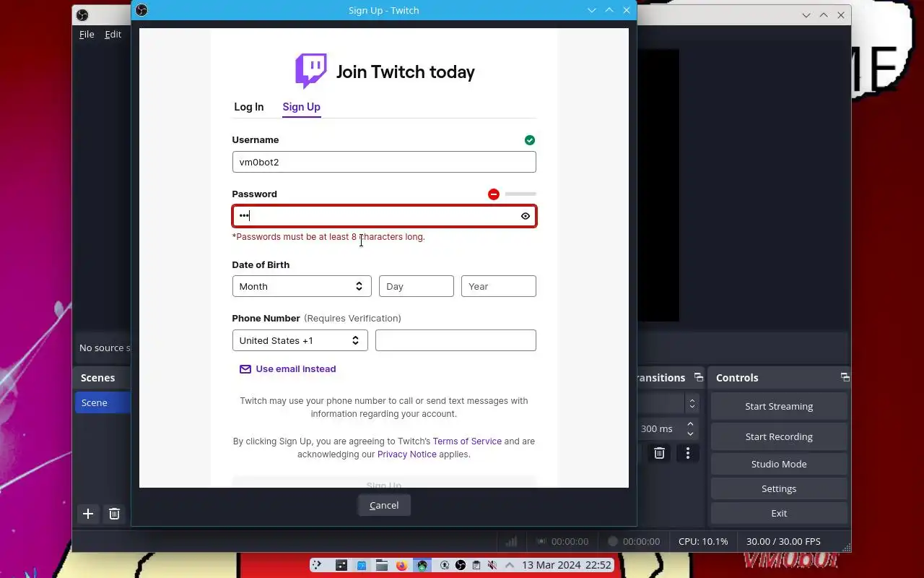Open the transition type combo box
This screenshot has width=924, height=578.
(x=668, y=403)
